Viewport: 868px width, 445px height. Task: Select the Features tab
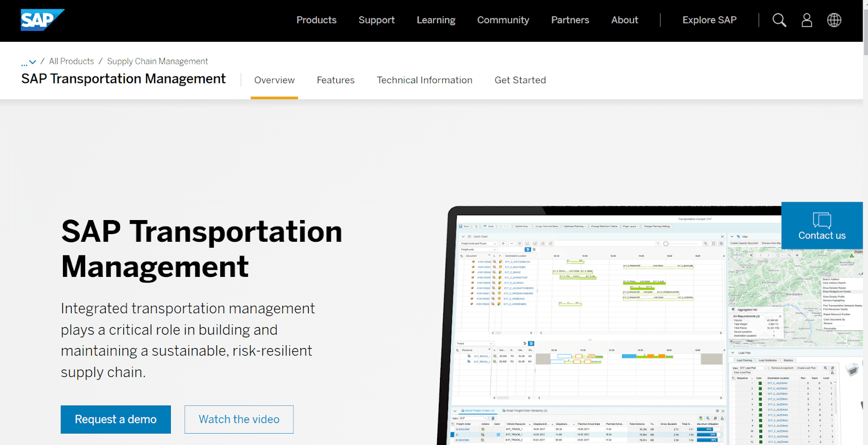point(336,80)
